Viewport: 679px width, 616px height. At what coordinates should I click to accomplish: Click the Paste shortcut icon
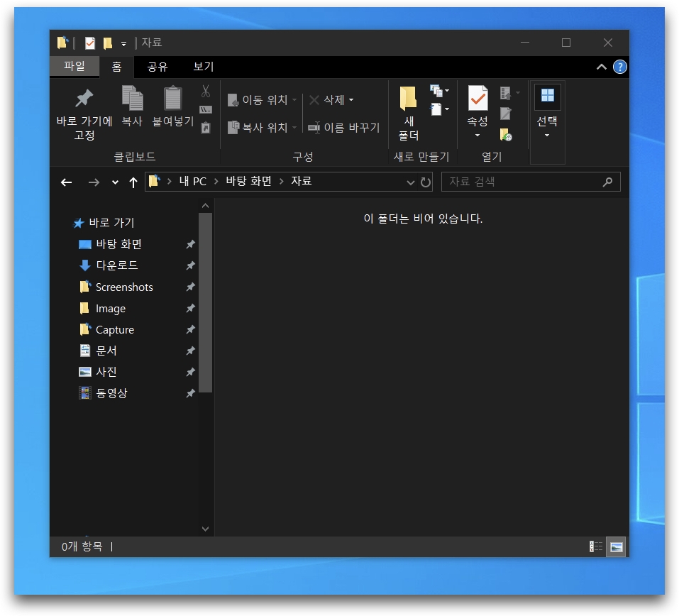[206, 128]
